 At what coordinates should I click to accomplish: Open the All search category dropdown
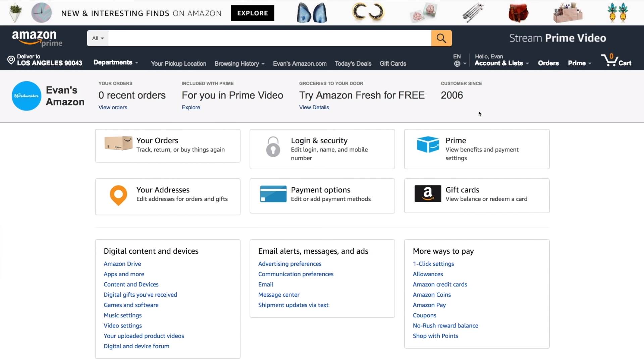98,38
